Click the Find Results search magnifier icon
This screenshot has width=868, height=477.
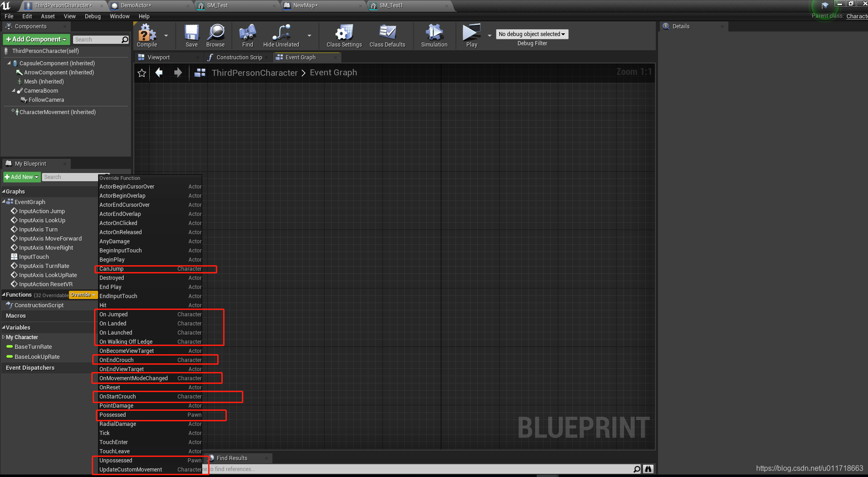click(x=637, y=469)
